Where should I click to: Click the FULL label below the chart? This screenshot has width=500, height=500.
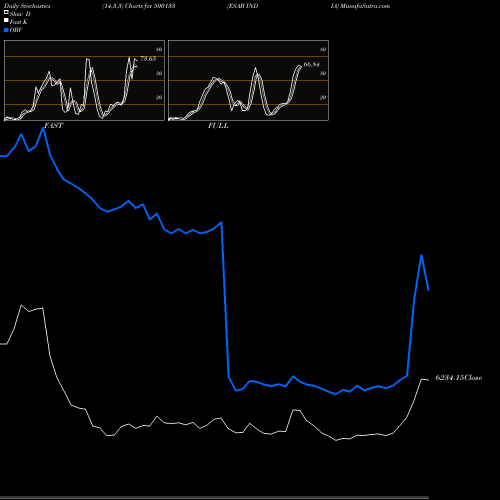[x=218, y=126]
